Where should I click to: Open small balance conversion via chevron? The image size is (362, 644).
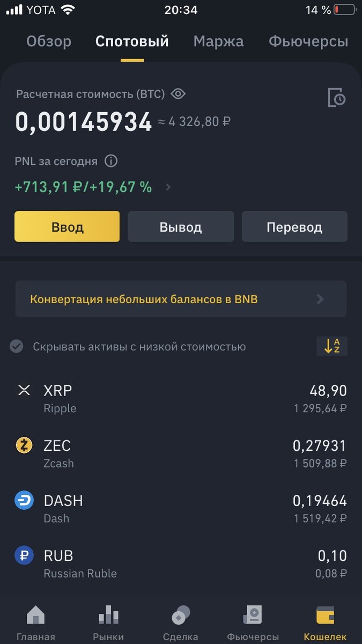(320, 299)
